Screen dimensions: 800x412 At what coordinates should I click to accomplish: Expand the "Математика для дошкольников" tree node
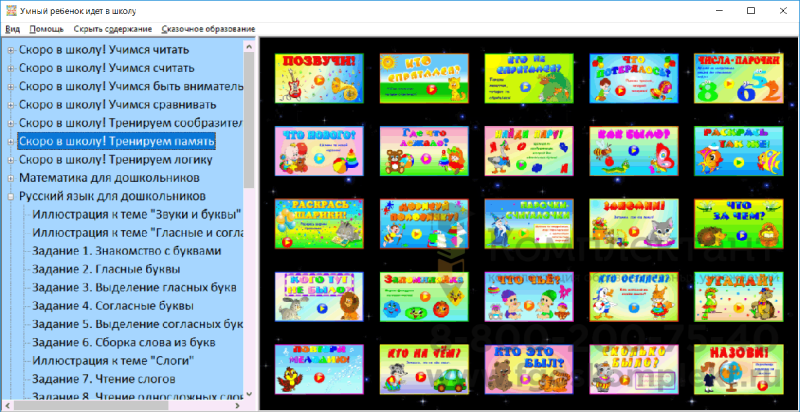pos(10,178)
